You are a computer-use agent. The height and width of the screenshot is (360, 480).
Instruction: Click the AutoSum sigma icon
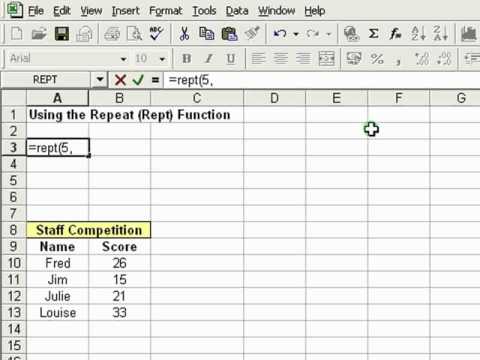click(x=374, y=34)
